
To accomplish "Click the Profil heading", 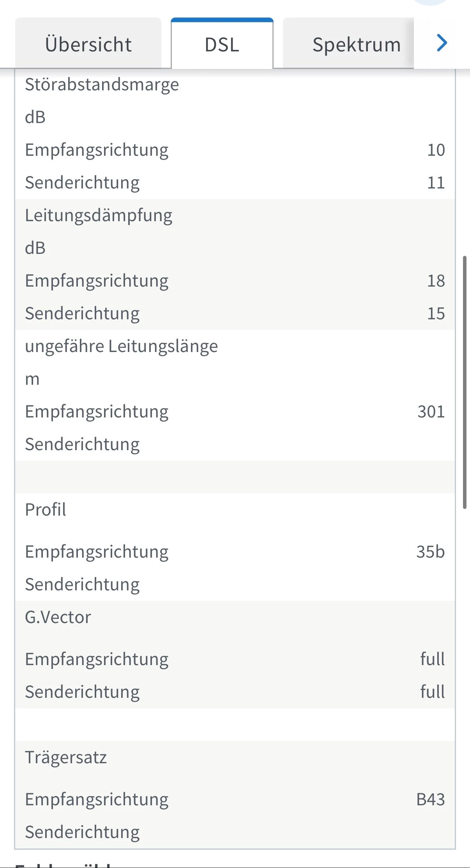I will 46,510.
